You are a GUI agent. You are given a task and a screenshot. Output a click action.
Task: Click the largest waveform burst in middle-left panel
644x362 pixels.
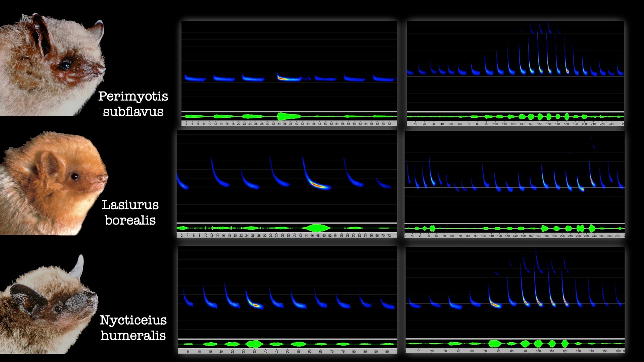316,228
